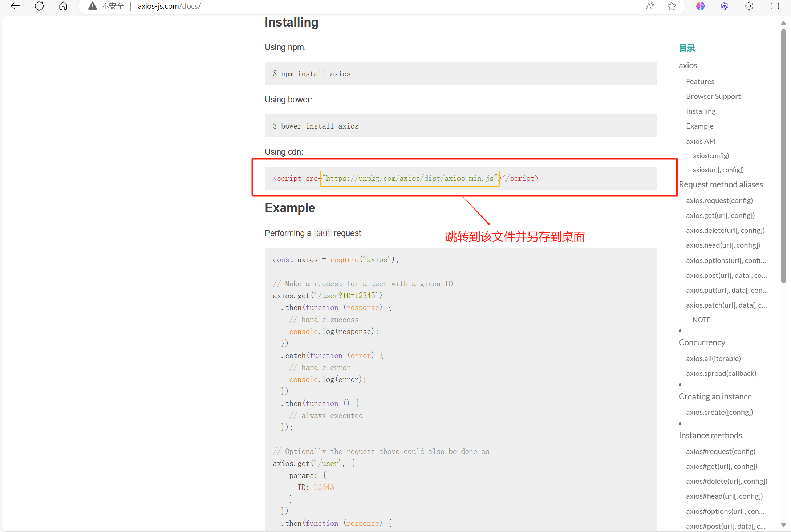Open axios API contents entry
This screenshot has height=532, width=791.
(x=701, y=141)
